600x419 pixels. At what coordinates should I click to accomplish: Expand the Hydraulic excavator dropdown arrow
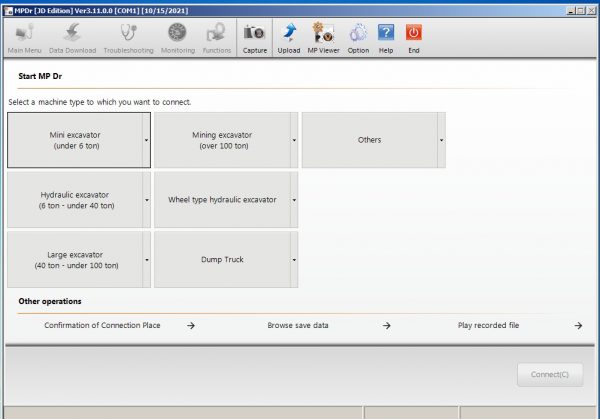pyautogui.click(x=147, y=200)
